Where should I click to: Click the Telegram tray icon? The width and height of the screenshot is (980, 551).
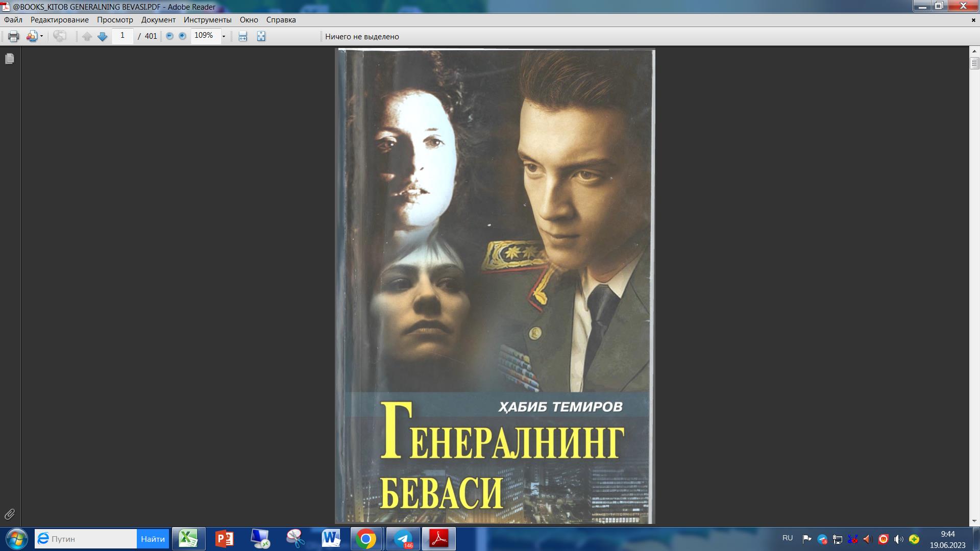click(x=822, y=539)
